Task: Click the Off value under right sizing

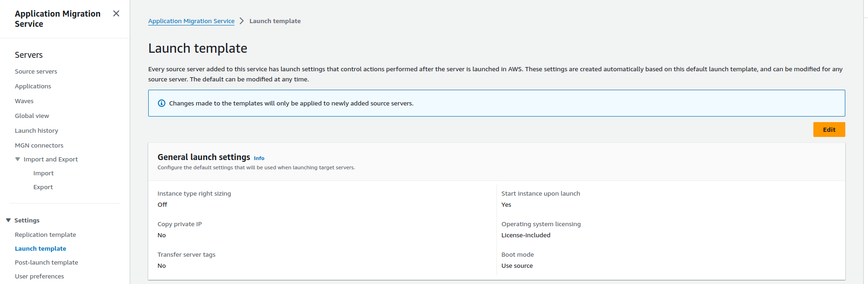Action: coord(162,204)
